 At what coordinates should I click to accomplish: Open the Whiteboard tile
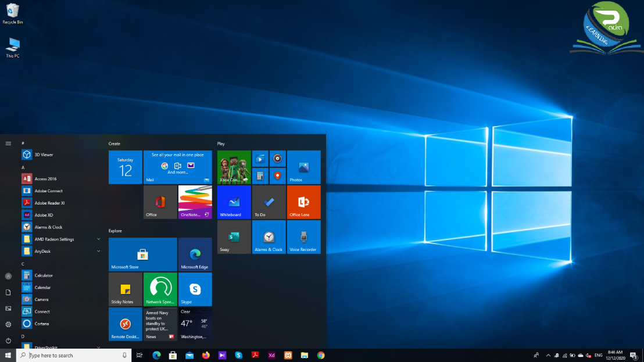(234, 202)
